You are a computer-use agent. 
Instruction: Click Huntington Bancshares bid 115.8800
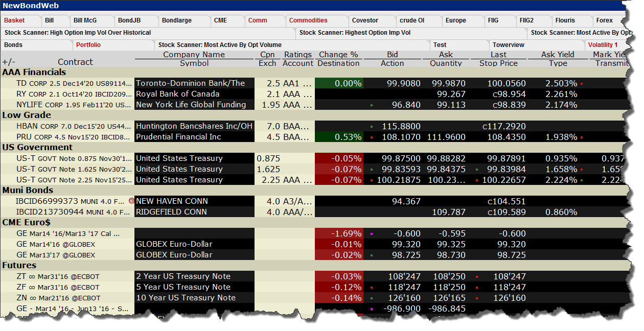pos(401,126)
